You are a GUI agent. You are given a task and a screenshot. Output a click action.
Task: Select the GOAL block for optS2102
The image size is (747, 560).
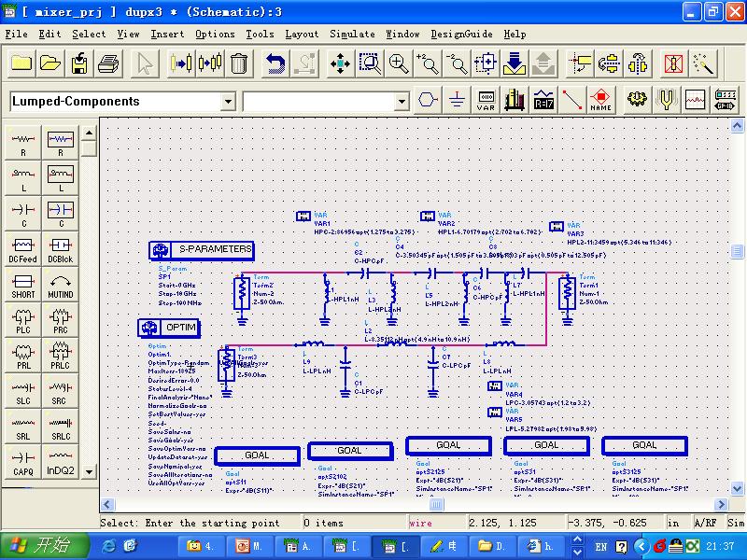point(350,451)
